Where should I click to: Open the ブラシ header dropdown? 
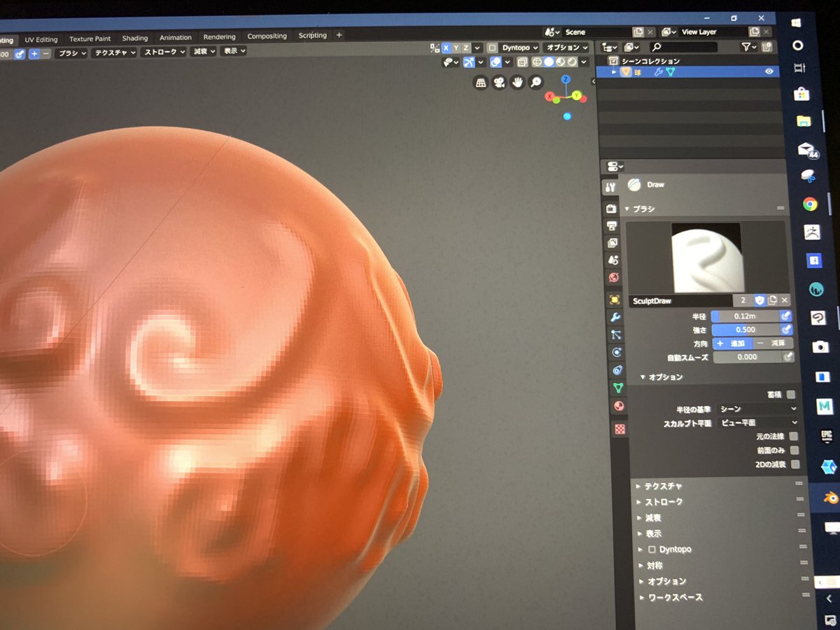(71, 53)
